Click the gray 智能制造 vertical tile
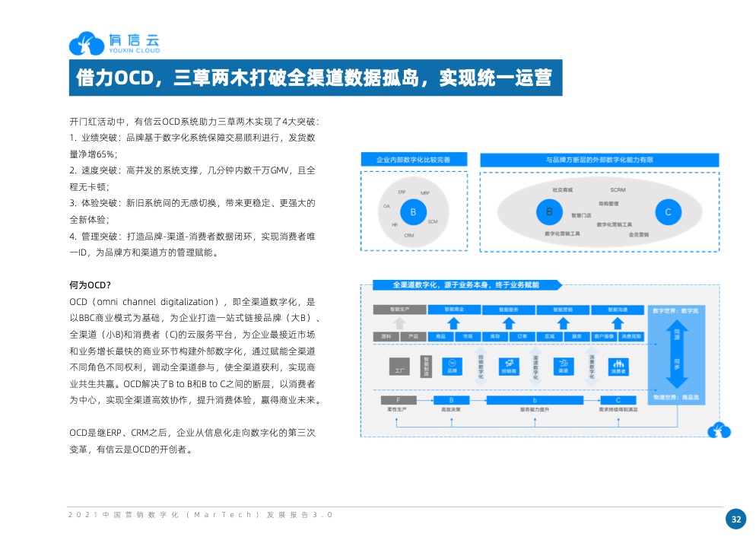 point(426,367)
